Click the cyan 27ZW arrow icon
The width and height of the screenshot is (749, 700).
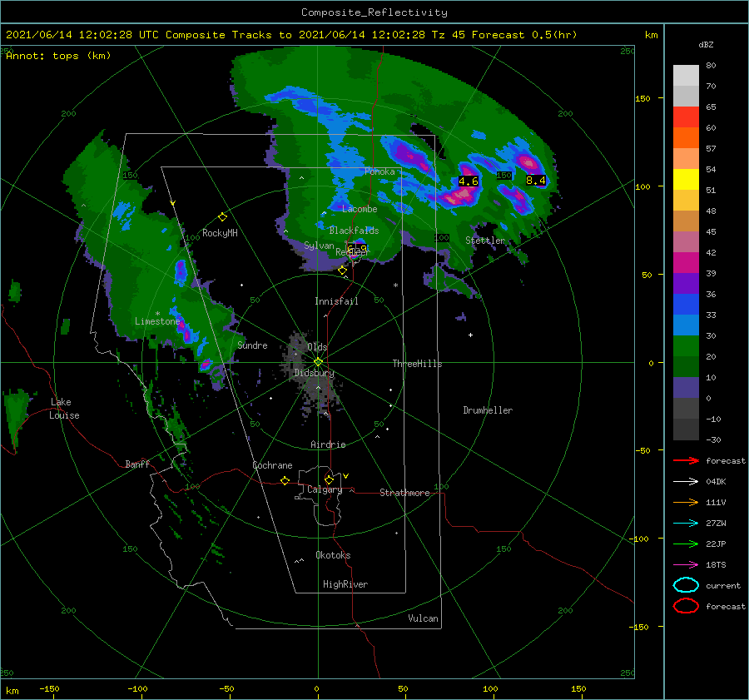[x=686, y=524]
